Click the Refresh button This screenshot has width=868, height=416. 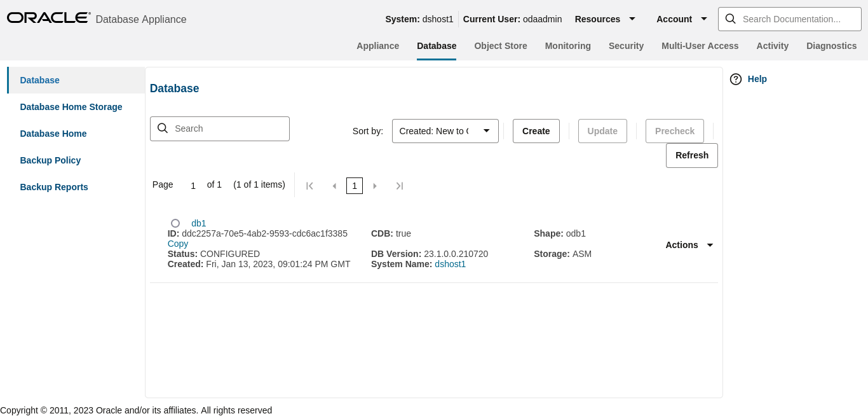coord(692,155)
